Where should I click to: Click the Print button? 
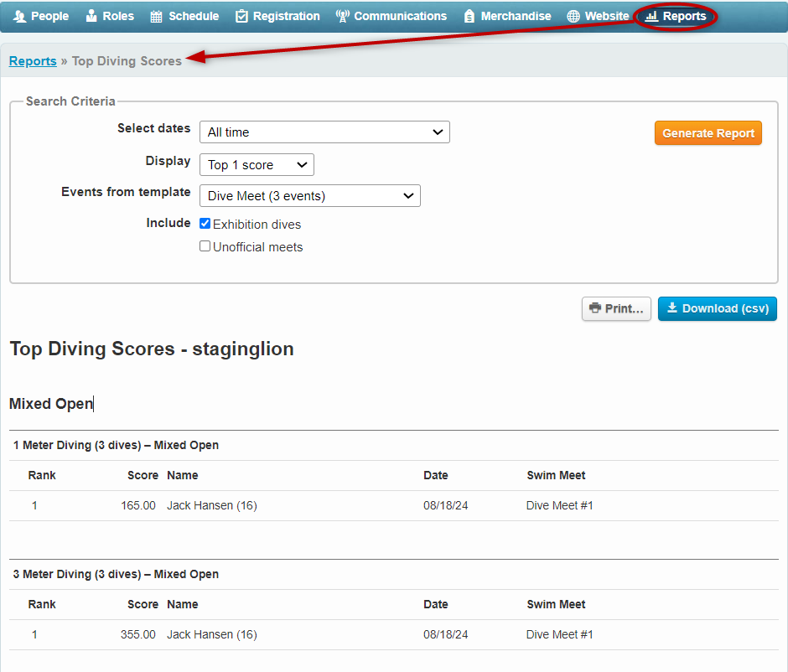616,308
